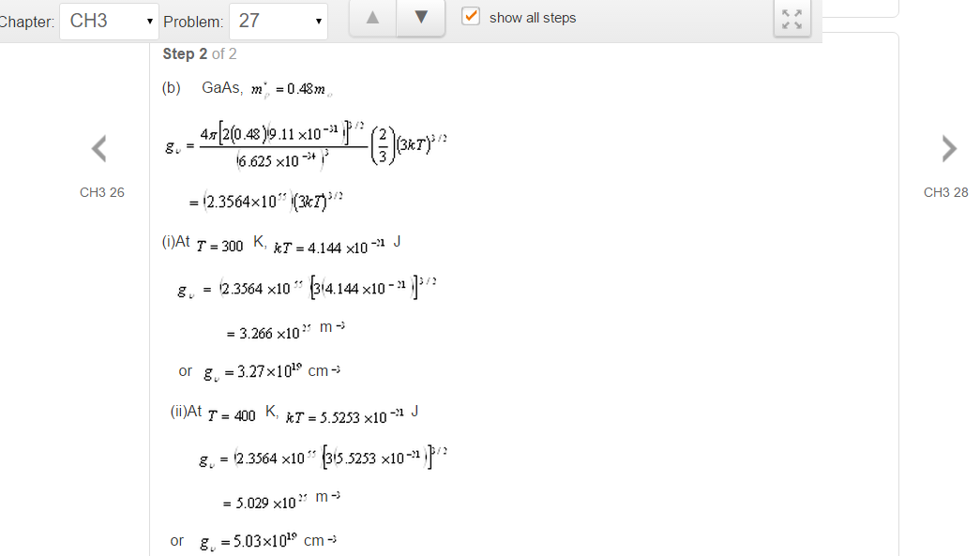Navigate to next solution CH3 28 chevron
The image size is (980, 556).
point(949,149)
